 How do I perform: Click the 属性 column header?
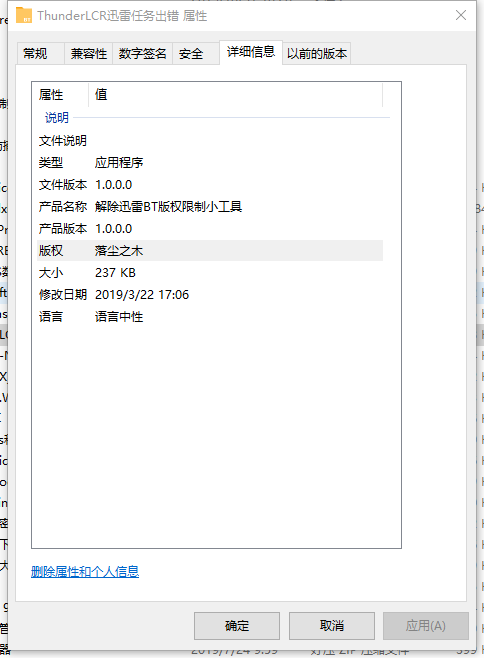(x=61, y=94)
